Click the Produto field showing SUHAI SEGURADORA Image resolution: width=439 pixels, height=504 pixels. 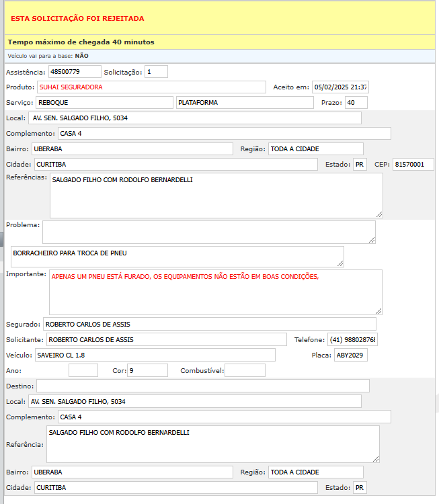(x=151, y=87)
